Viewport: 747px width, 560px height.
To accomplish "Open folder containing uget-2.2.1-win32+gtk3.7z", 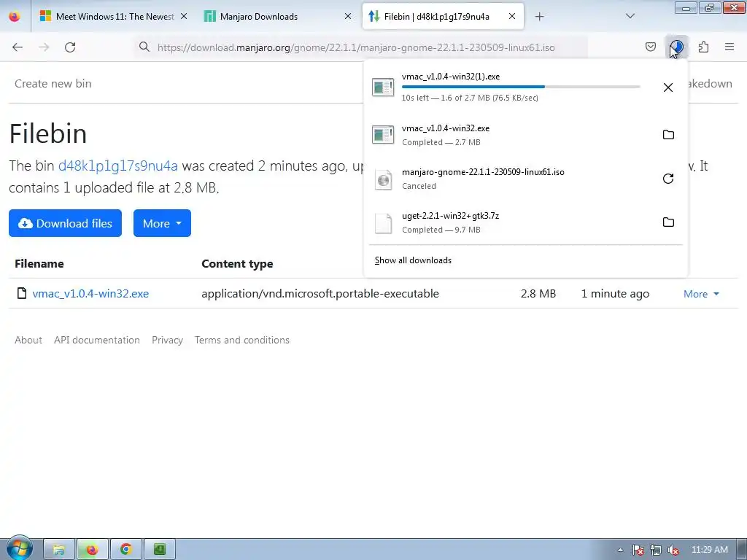I will tap(668, 222).
